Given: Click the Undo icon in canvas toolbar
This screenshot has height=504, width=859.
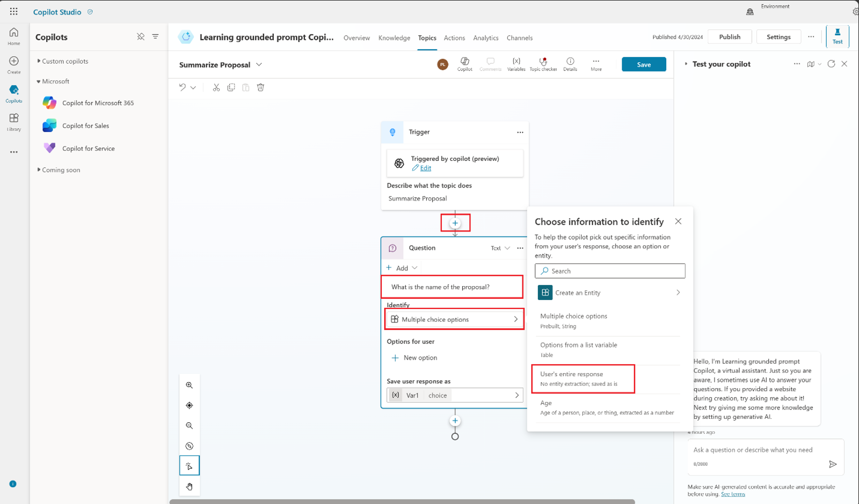Looking at the screenshot, I should 182,87.
